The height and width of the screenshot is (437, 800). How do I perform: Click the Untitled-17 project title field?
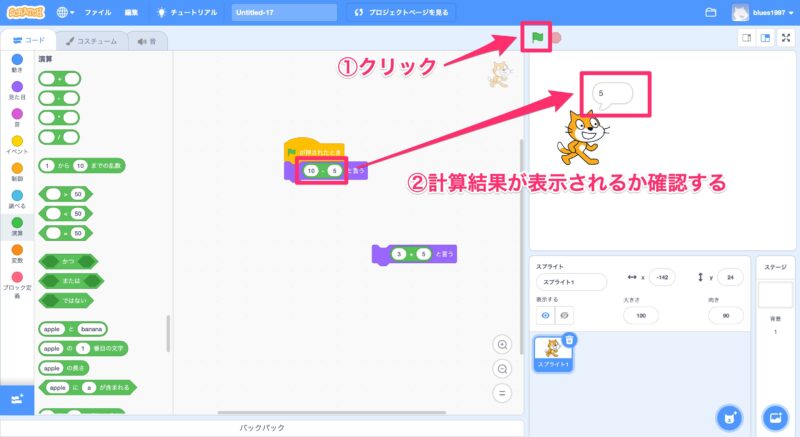[x=283, y=13]
